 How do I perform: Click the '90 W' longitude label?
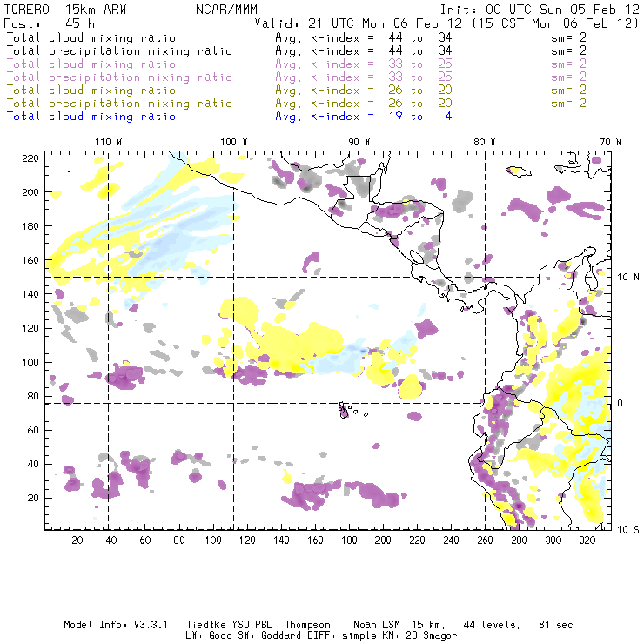click(359, 142)
